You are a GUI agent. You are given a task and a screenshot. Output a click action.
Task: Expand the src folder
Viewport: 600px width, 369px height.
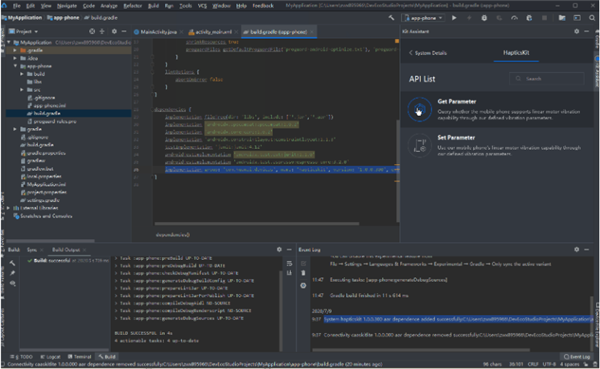21,90
